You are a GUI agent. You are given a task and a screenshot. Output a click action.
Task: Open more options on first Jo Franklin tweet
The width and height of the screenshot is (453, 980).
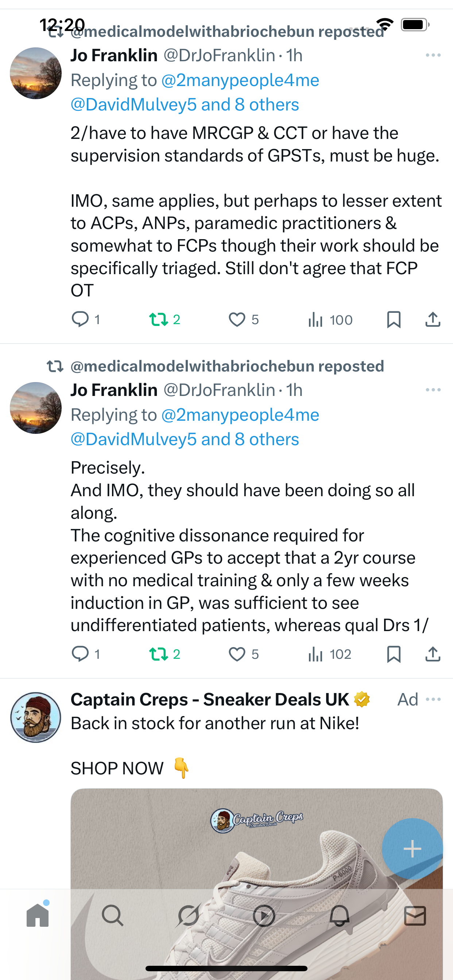point(433,55)
